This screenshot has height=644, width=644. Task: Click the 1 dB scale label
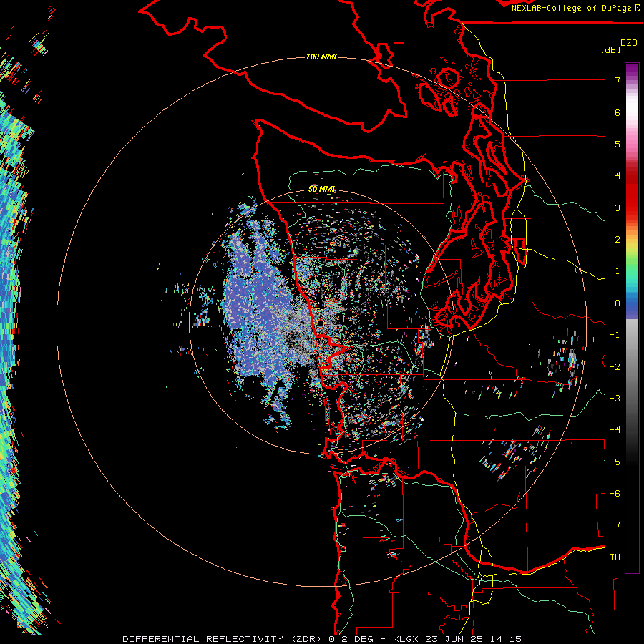click(x=618, y=271)
